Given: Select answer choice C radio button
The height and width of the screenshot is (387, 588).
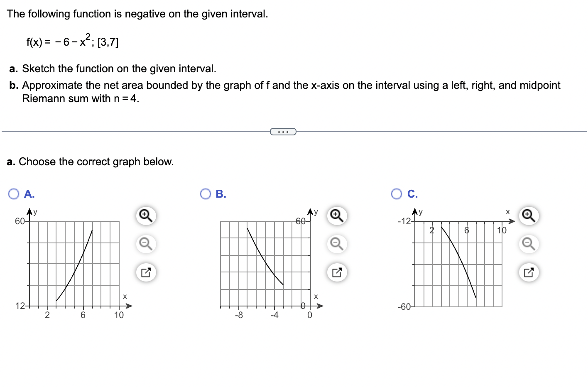Looking at the screenshot, I should point(397,193).
